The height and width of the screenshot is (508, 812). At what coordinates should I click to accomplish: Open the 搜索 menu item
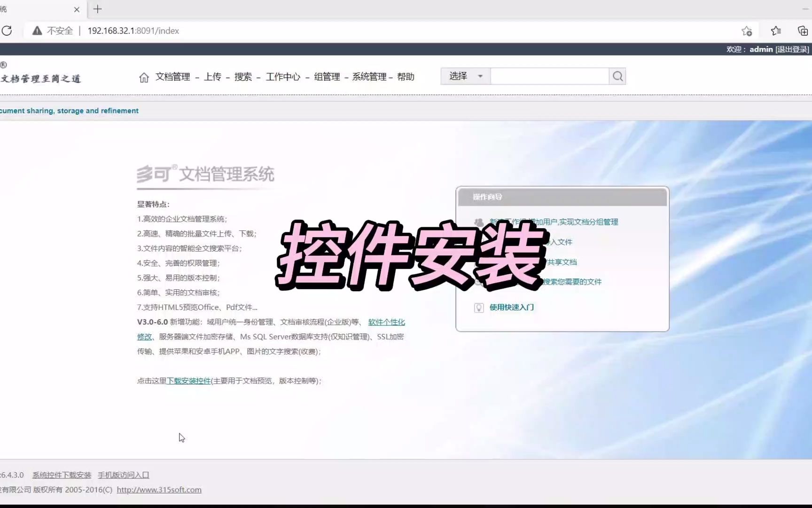click(243, 77)
